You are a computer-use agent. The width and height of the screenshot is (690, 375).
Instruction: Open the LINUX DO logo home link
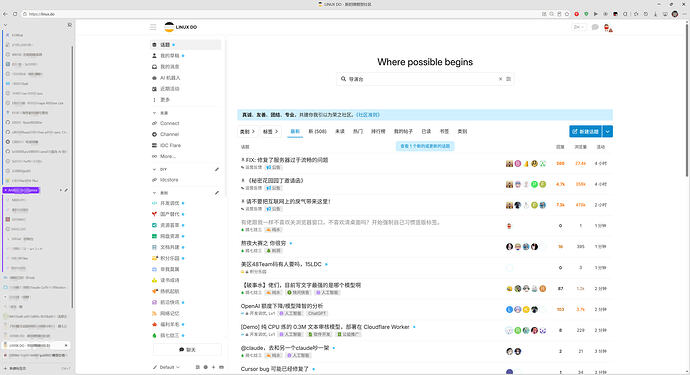(x=181, y=27)
